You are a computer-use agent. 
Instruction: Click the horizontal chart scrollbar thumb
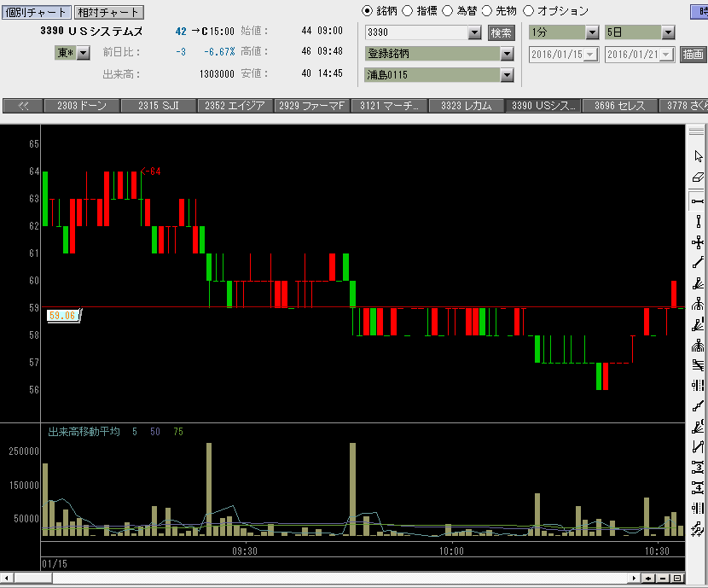tap(32, 579)
